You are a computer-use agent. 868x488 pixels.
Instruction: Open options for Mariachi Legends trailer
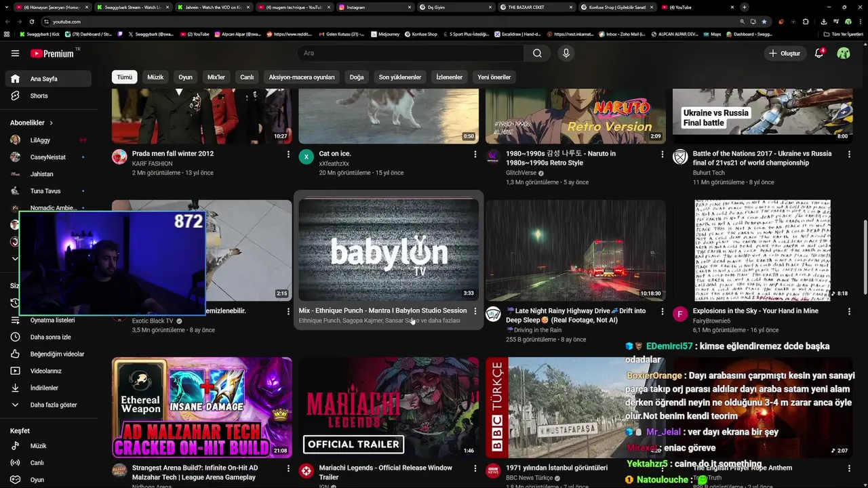pyautogui.click(x=475, y=469)
